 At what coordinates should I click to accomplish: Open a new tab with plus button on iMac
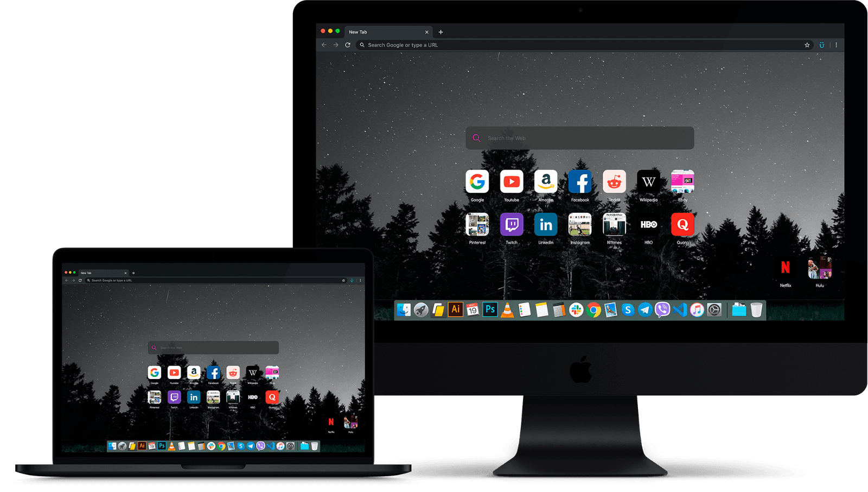(x=441, y=32)
